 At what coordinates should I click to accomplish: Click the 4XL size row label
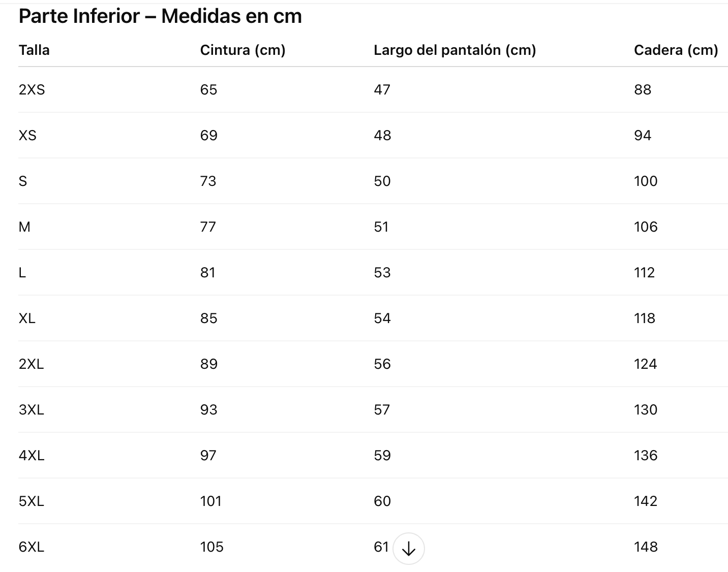coord(32,456)
